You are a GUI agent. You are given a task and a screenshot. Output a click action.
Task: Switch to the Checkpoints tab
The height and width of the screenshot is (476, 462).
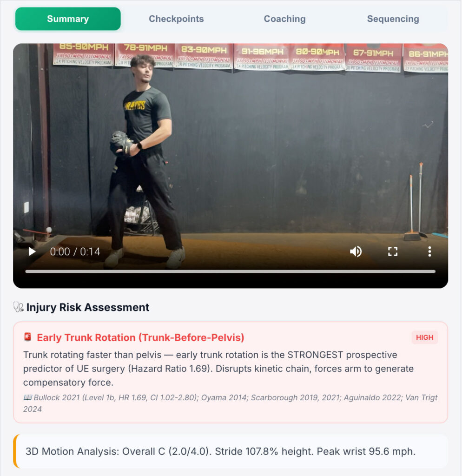point(176,19)
